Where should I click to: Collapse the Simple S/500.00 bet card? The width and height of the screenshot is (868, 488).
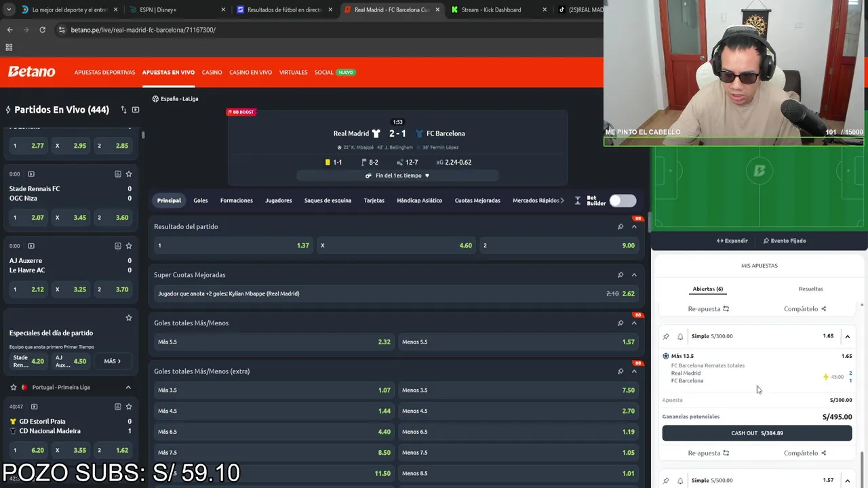[x=847, y=481]
